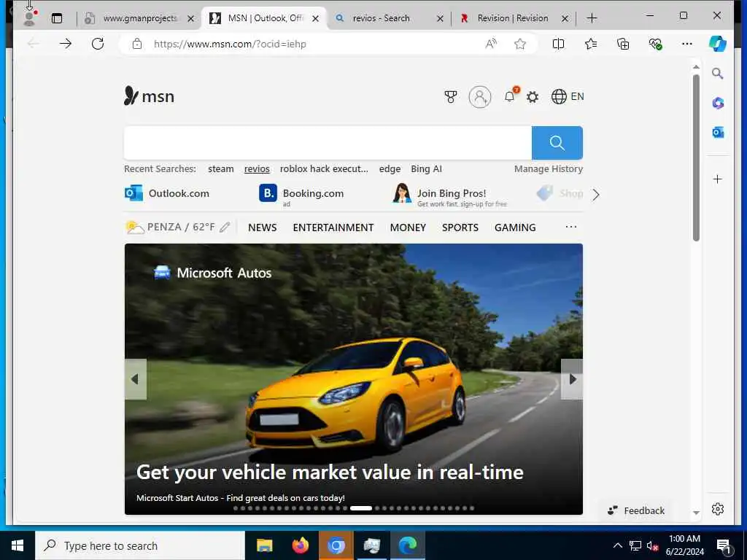Open the MSN notifications bell
Image resolution: width=747 pixels, height=560 pixels.
pyautogui.click(x=510, y=97)
